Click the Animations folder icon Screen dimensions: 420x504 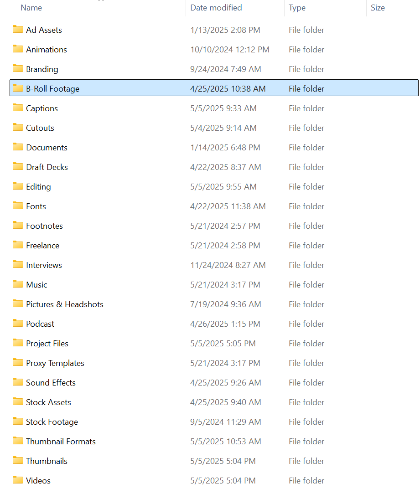tap(18, 49)
